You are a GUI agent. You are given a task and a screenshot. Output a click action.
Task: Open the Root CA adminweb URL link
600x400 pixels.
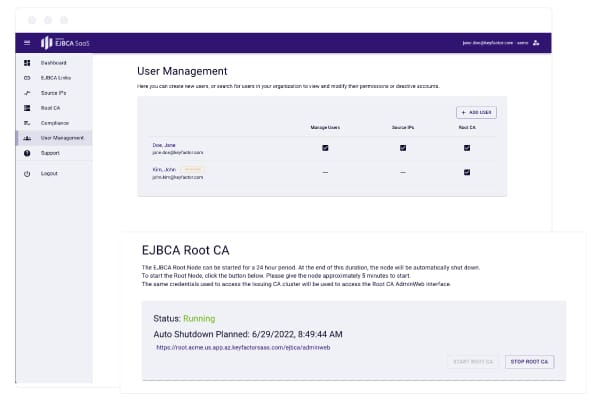coord(243,348)
